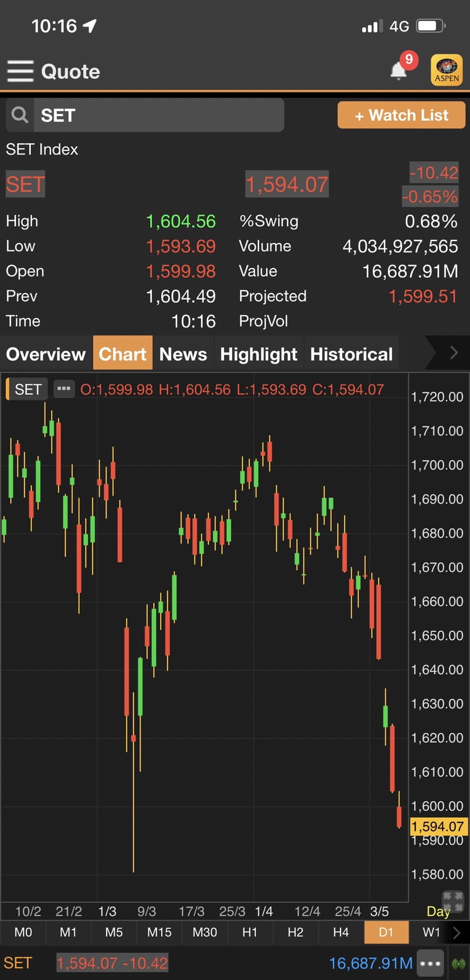
Task: Tap the ASPEN logo icon
Action: [447, 70]
